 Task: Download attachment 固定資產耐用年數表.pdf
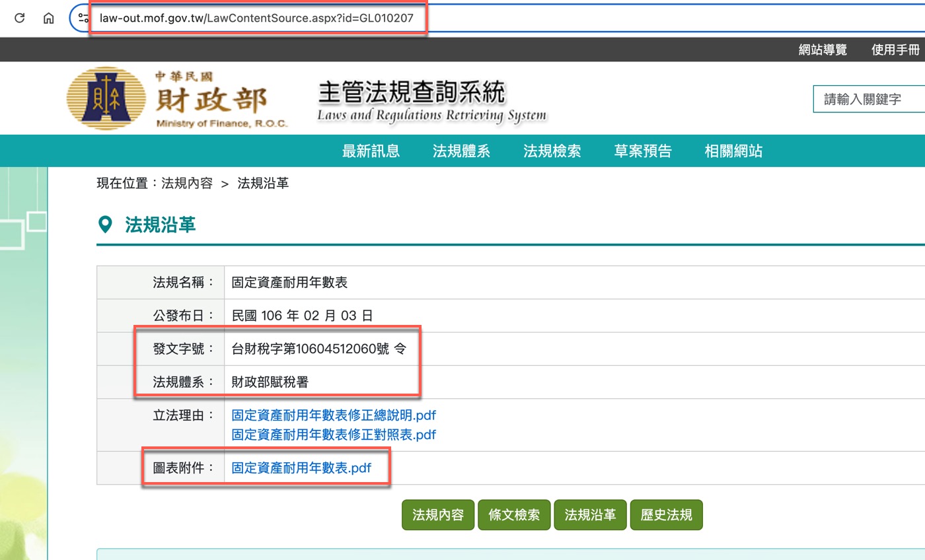pyautogui.click(x=301, y=468)
